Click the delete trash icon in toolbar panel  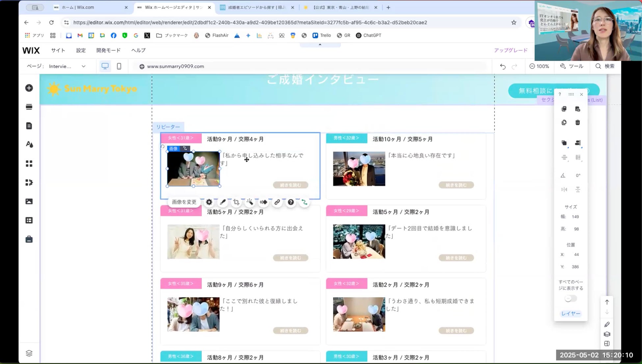point(577,122)
